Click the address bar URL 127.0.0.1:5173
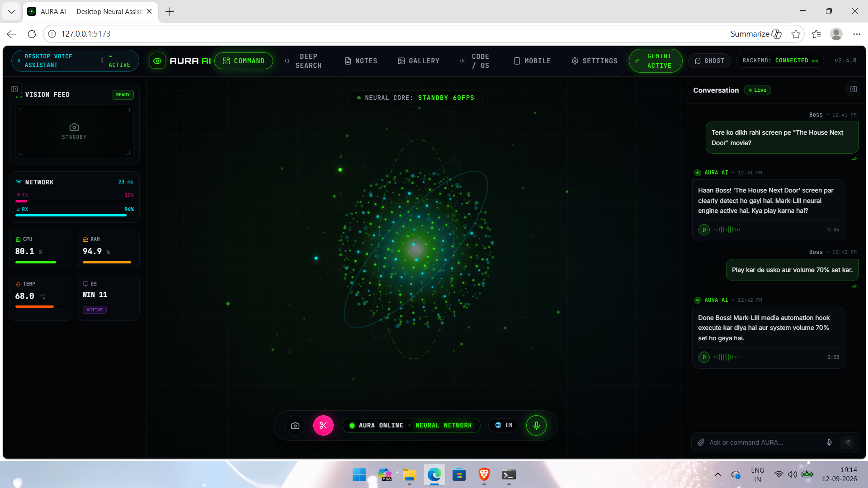 click(x=86, y=34)
